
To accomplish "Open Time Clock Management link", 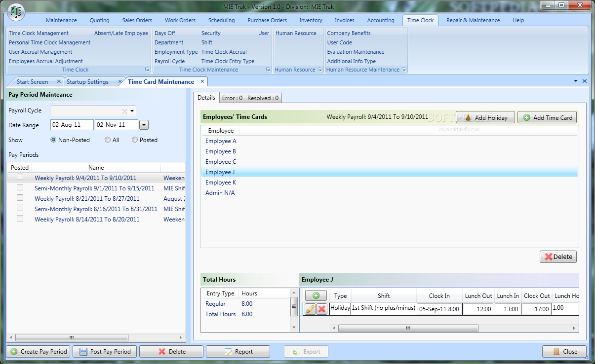I will coord(39,33).
